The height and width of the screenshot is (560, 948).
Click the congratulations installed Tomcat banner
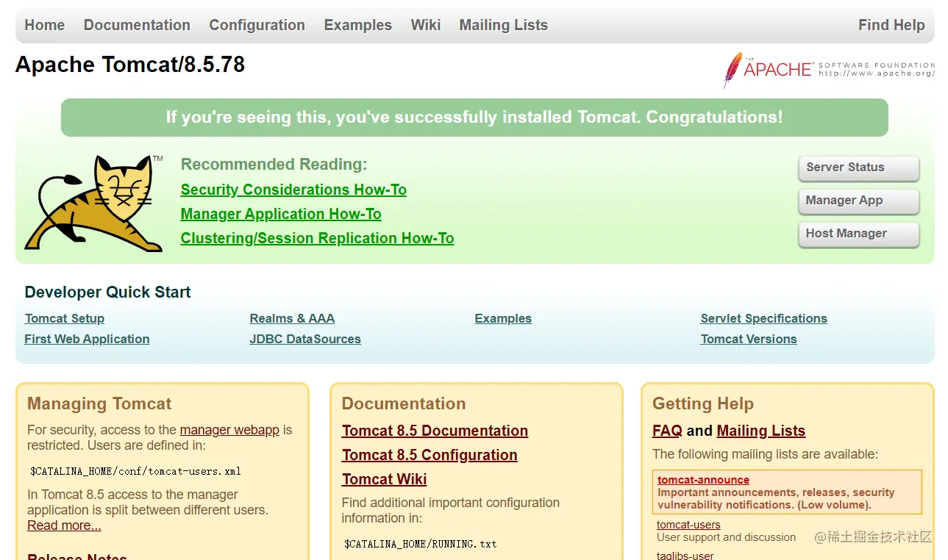tap(474, 118)
